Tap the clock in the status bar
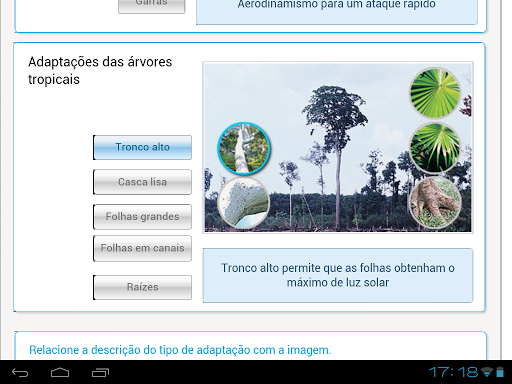 click(454, 372)
